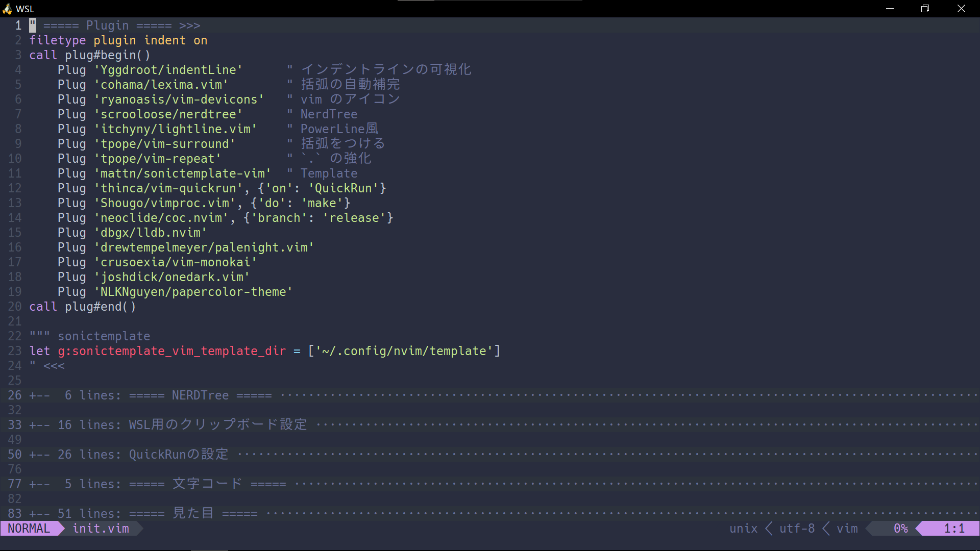Screen dimensions: 980x551
Task: Expand the WSL clipboard settings fold
Action: click(x=167, y=425)
